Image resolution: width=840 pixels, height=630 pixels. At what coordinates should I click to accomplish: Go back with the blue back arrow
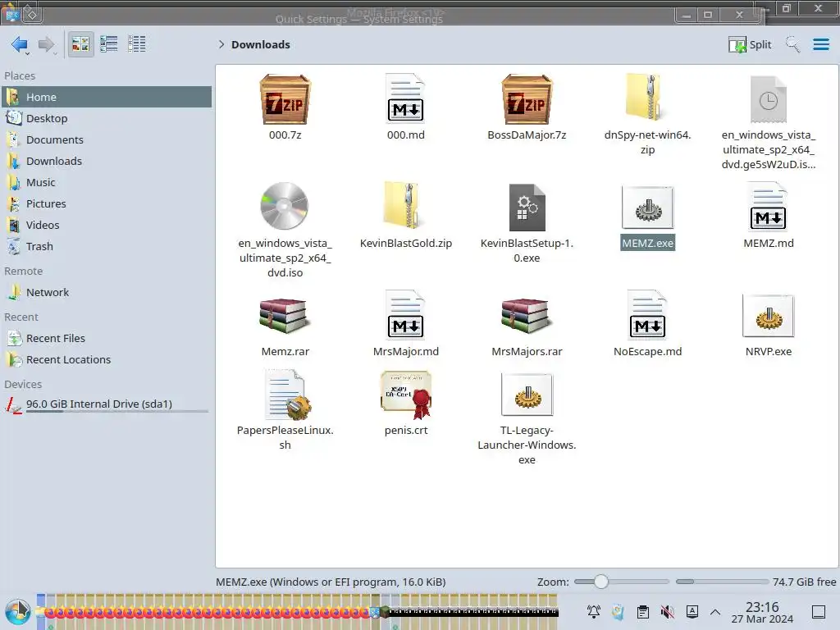point(19,44)
